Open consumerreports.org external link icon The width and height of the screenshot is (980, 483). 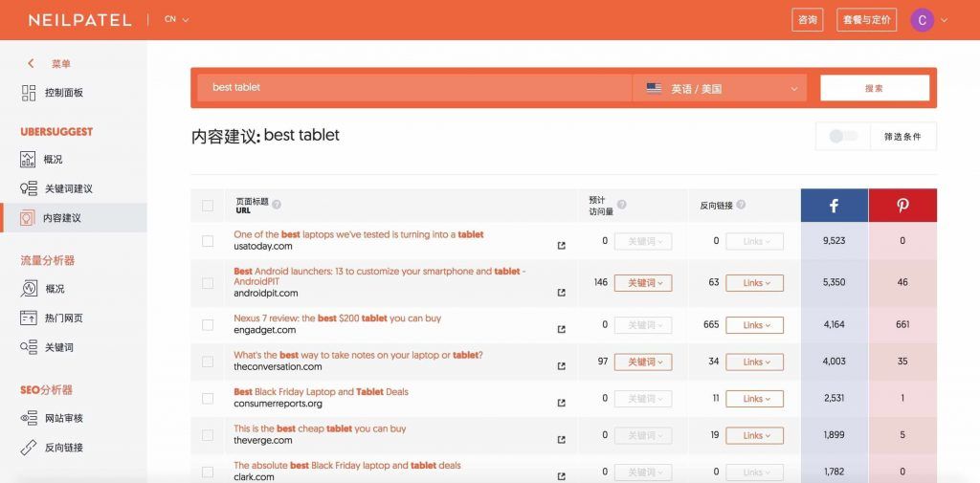click(561, 403)
